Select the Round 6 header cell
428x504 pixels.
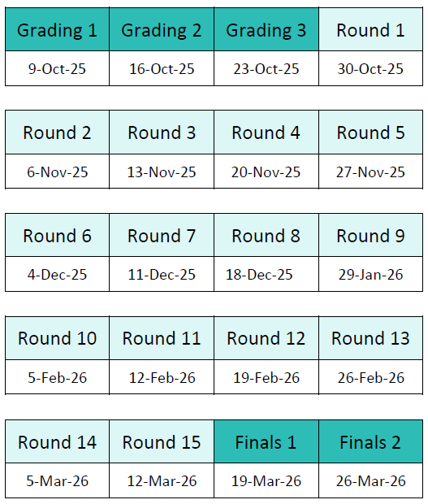(57, 235)
